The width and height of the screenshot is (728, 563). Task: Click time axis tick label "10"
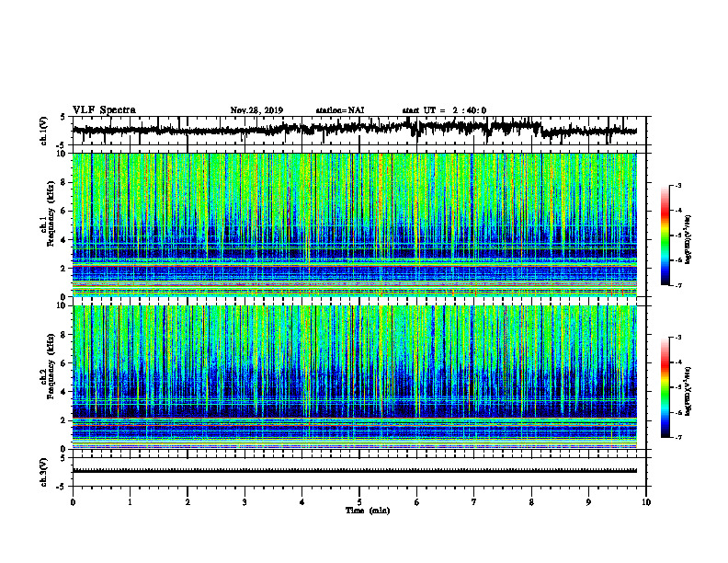tap(646, 502)
